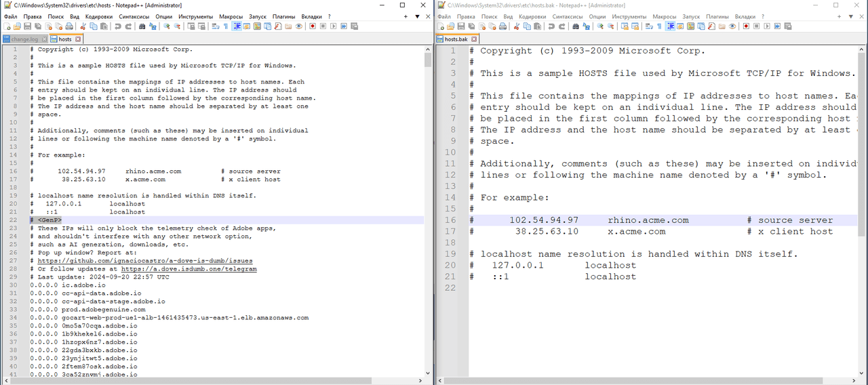Toggle the indent guide button in the hosts window

(237, 26)
